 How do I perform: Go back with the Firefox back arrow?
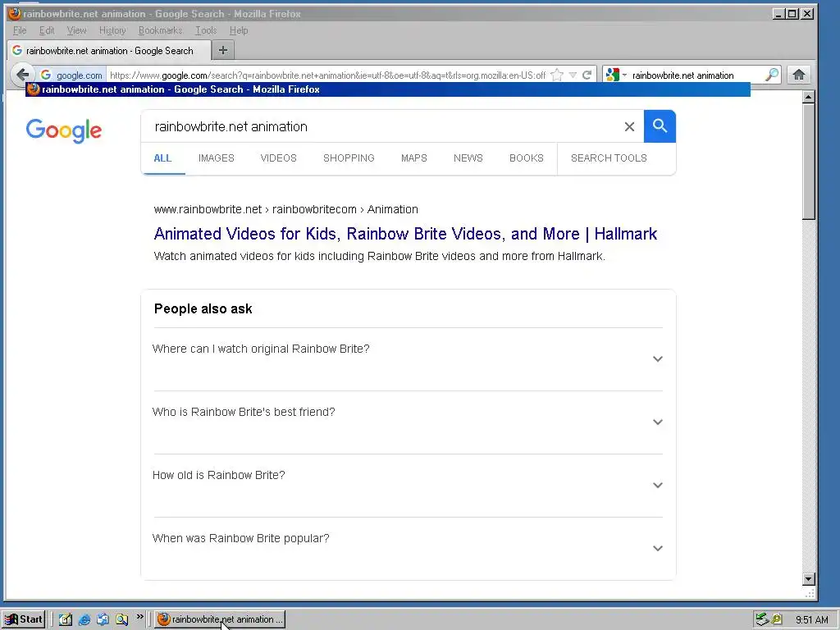pos(22,75)
